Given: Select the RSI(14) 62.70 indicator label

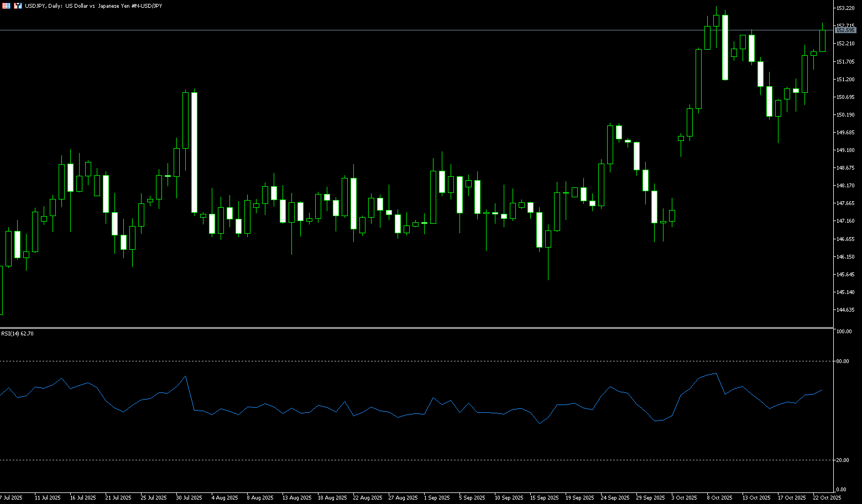Looking at the screenshot, I should 17,334.
